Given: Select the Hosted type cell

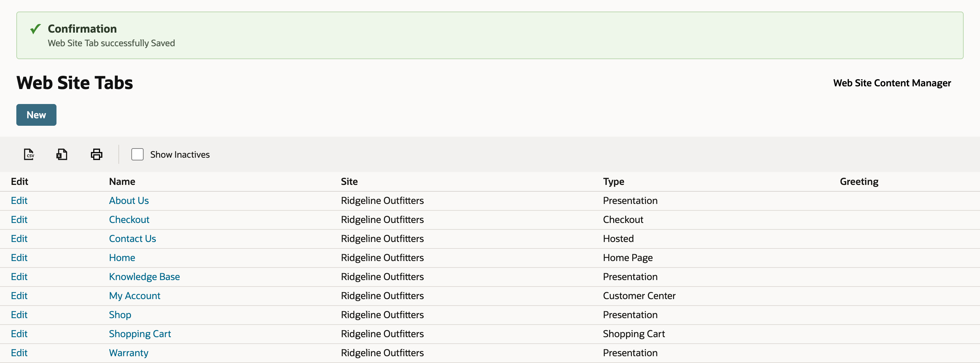Looking at the screenshot, I should (618, 238).
